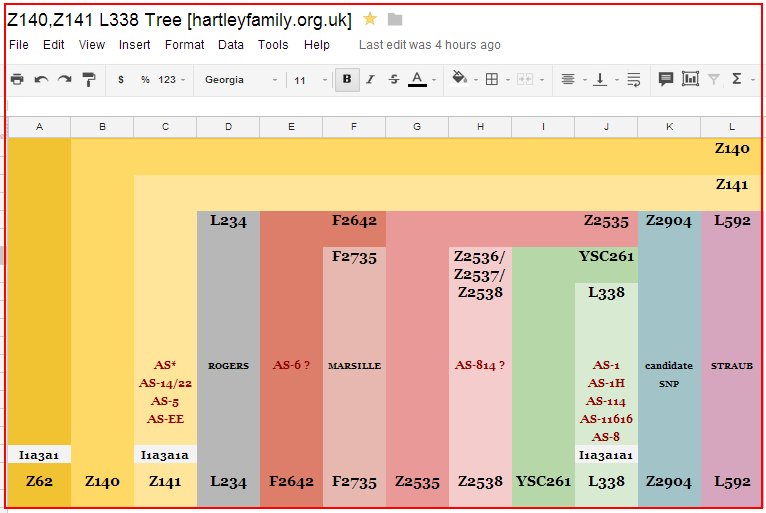Open the File menu
The image size is (766, 513).
click(x=19, y=45)
